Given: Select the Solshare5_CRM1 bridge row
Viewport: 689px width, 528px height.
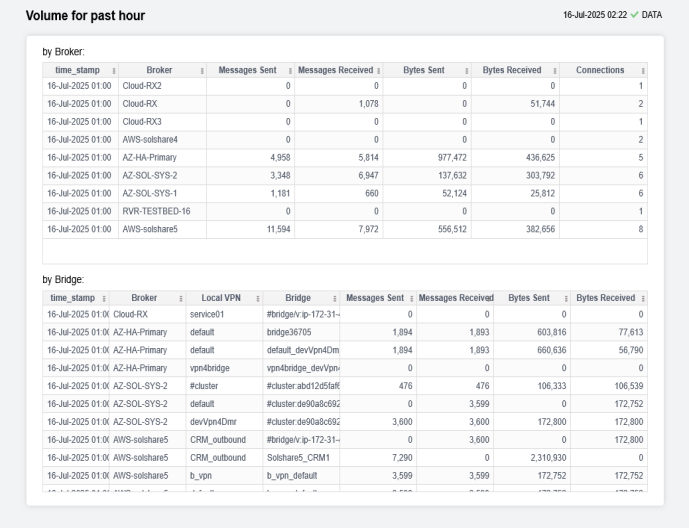Looking at the screenshot, I should point(299,458).
